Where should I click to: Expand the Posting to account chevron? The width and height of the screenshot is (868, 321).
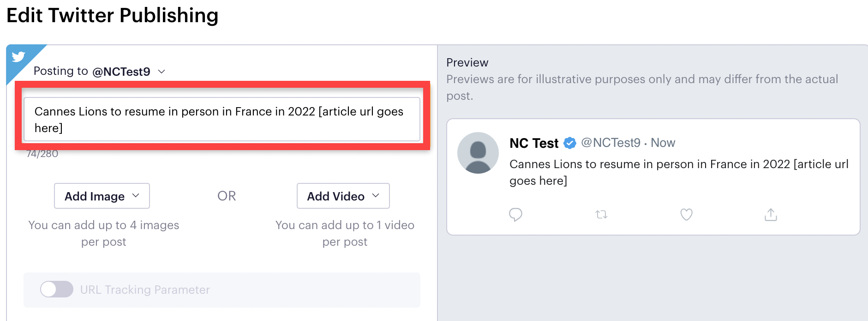pos(162,72)
